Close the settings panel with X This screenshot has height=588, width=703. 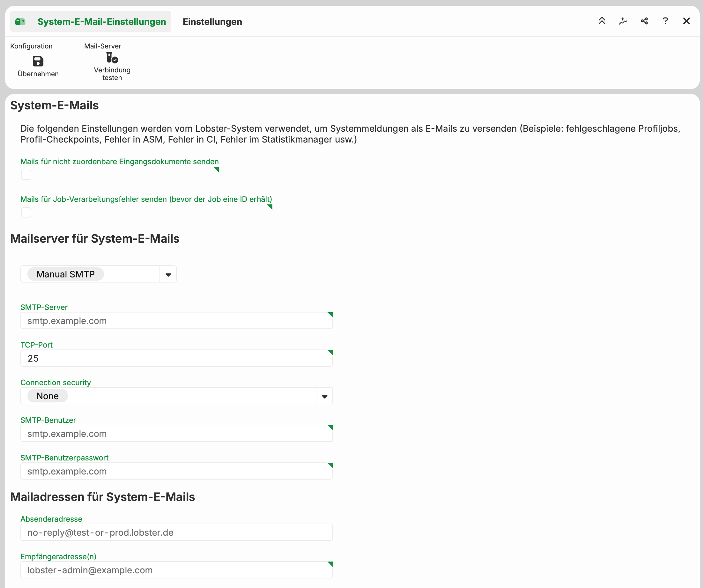pyautogui.click(x=686, y=21)
